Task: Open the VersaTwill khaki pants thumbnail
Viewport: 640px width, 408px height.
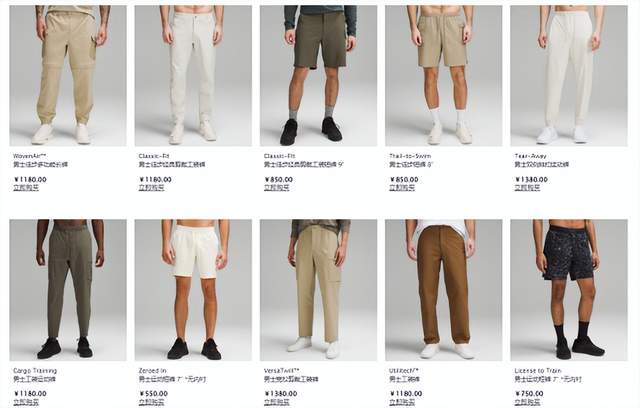Action: click(x=318, y=290)
